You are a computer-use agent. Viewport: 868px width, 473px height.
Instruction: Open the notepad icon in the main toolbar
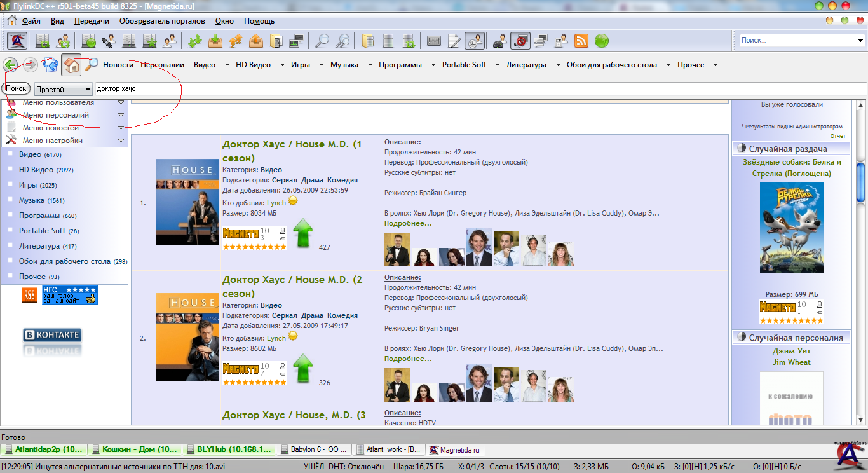click(454, 41)
